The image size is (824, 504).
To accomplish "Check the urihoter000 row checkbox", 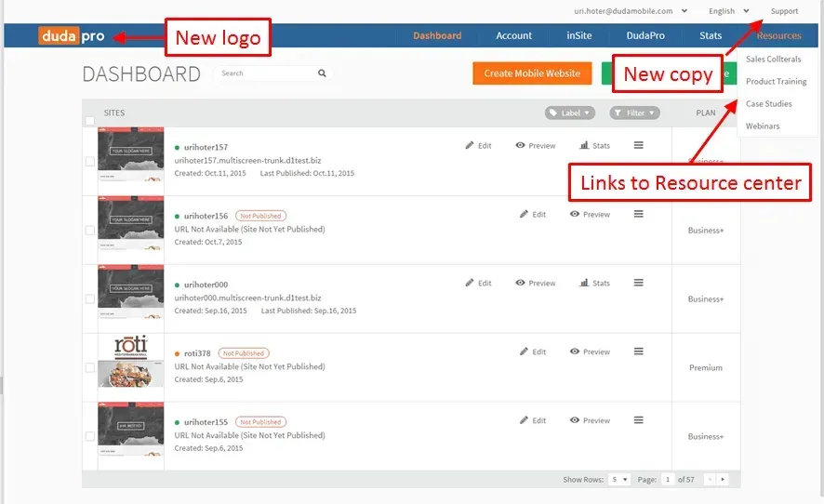I will point(90,299).
